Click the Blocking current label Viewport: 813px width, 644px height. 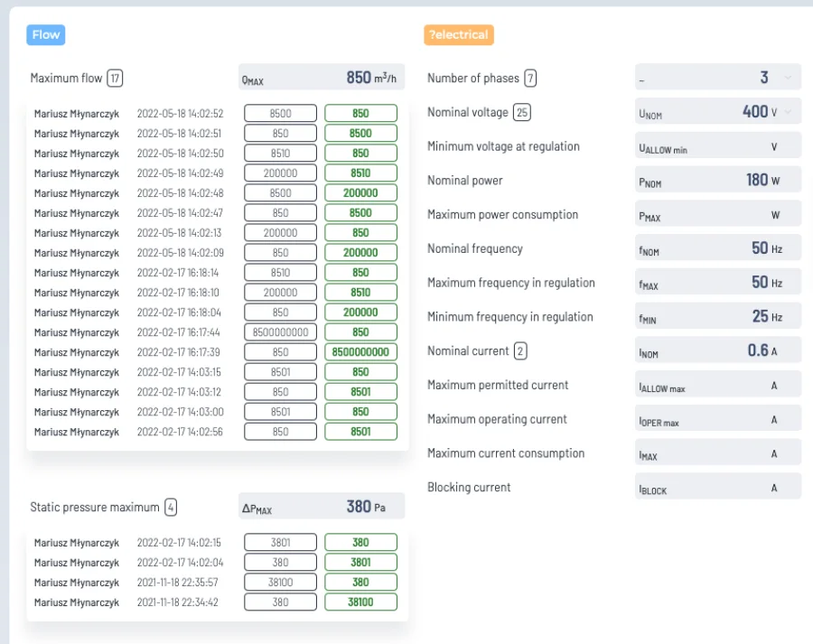469,488
